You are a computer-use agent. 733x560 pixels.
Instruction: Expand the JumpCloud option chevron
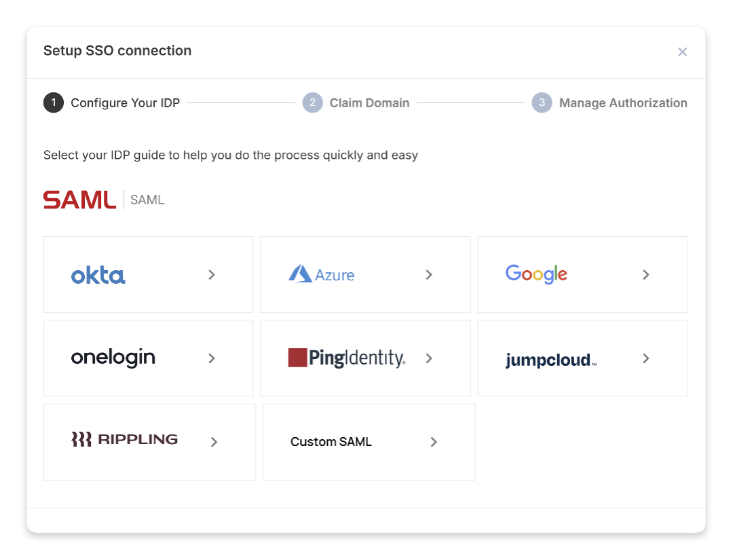(645, 358)
